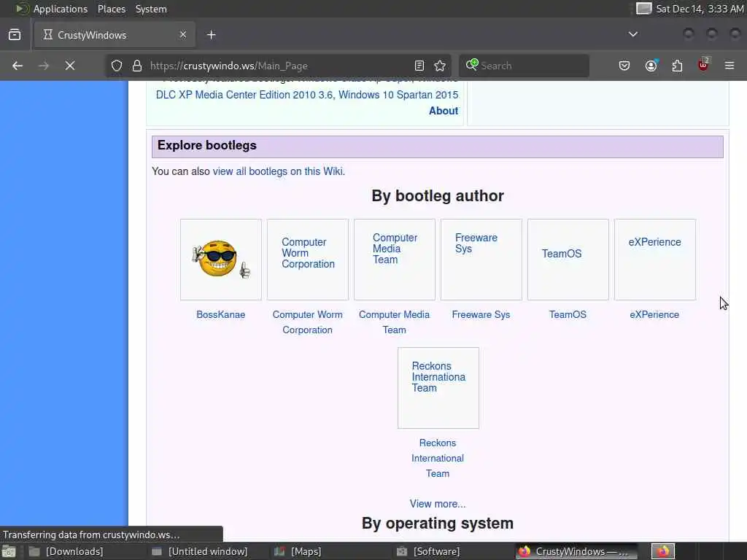Viewport: 747px width, 560px height.
Task: Click the display icon in top panel
Action: click(643, 9)
